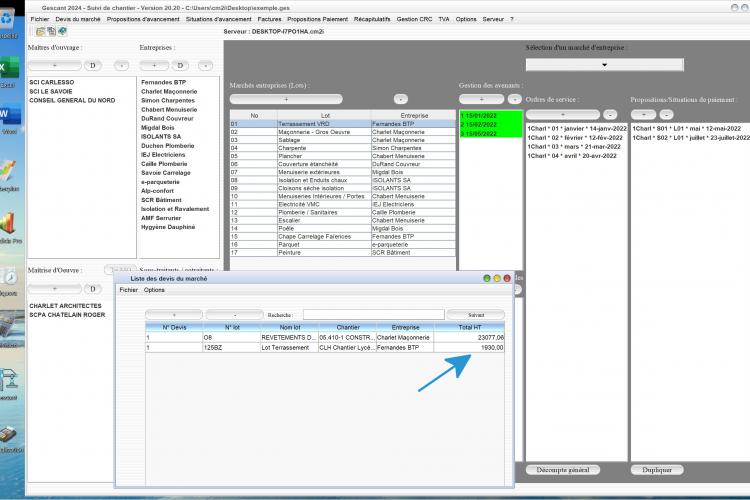Viewport: 750px width, 500px height.
Task: Open the Gestion CRC menu
Action: pyautogui.click(x=414, y=19)
